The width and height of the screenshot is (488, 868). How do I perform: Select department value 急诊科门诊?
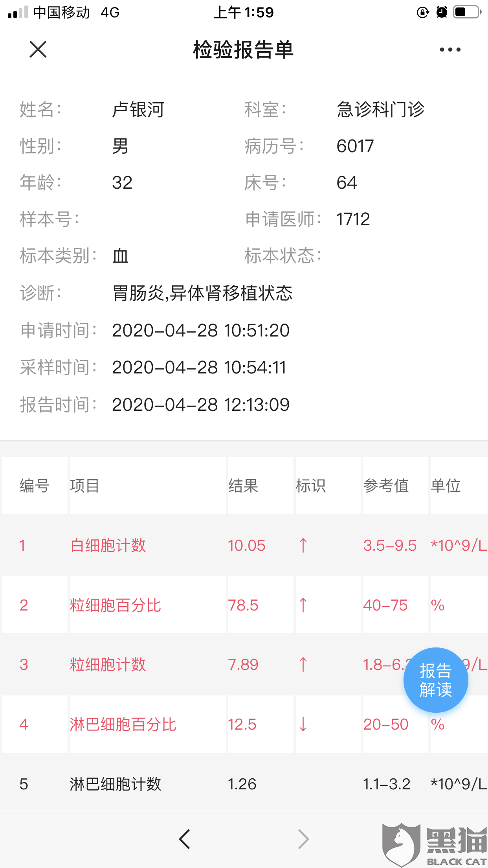(380, 109)
